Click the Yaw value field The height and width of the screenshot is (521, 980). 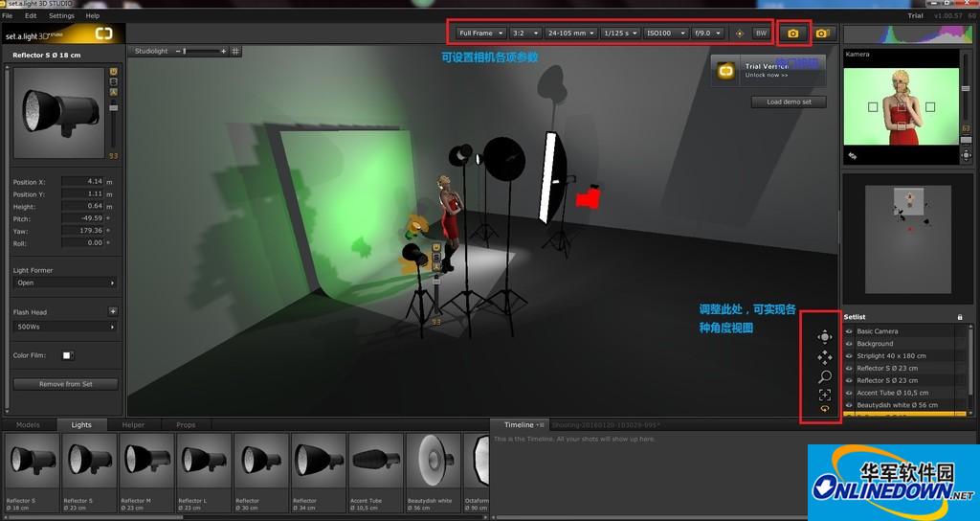(82, 230)
